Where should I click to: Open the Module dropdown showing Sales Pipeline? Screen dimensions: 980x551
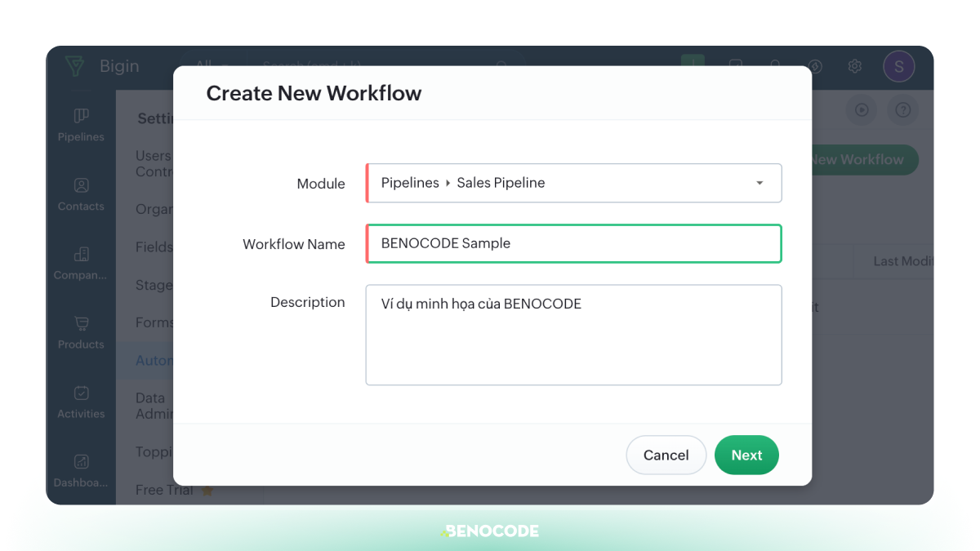click(573, 183)
